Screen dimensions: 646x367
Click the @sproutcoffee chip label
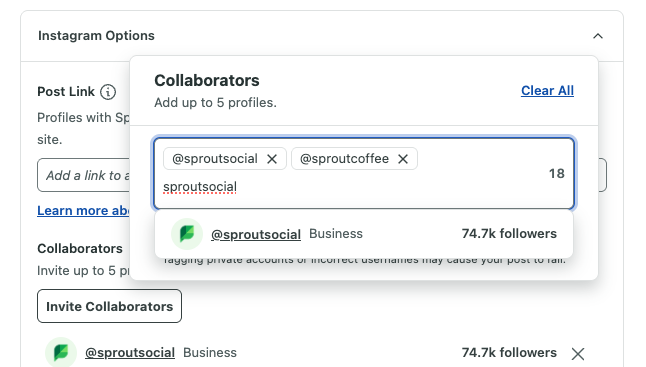[344, 159]
